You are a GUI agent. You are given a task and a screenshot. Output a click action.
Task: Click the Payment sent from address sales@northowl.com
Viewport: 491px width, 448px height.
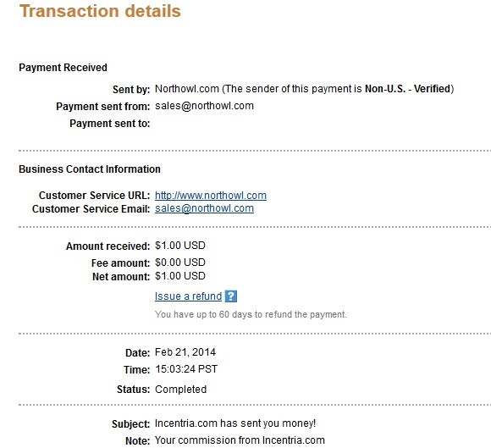[205, 106]
